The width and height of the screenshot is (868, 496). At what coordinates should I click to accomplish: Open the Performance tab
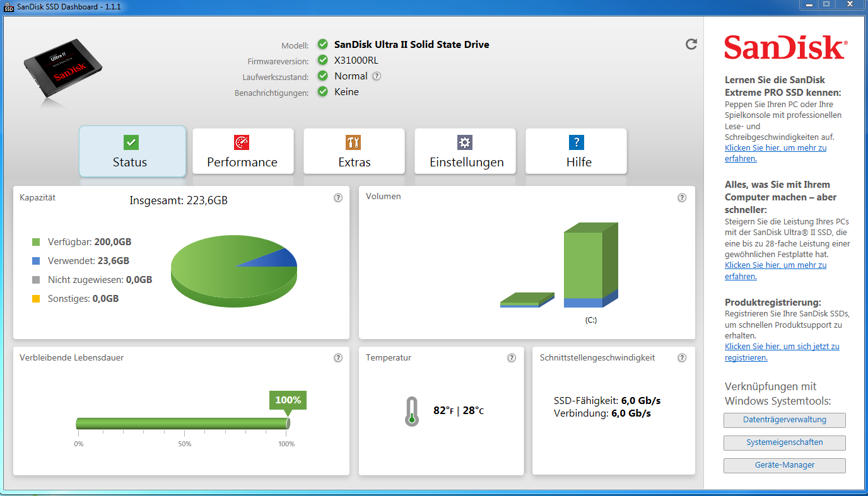tap(242, 151)
